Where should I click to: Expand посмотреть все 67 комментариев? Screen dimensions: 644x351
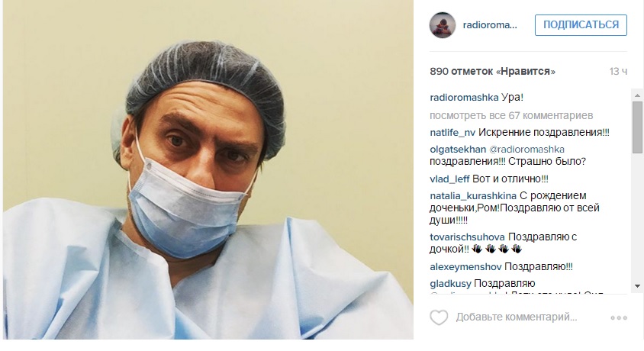[x=511, y=116]
